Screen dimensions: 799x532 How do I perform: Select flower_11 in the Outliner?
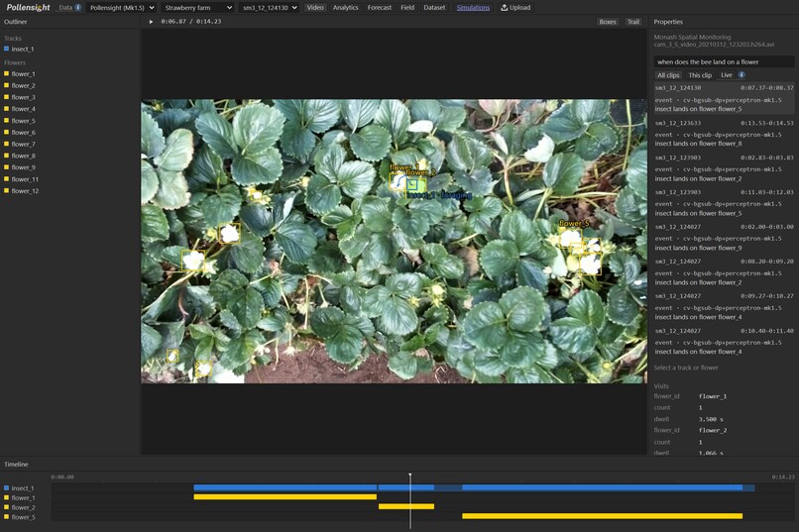tap(25, 179)
